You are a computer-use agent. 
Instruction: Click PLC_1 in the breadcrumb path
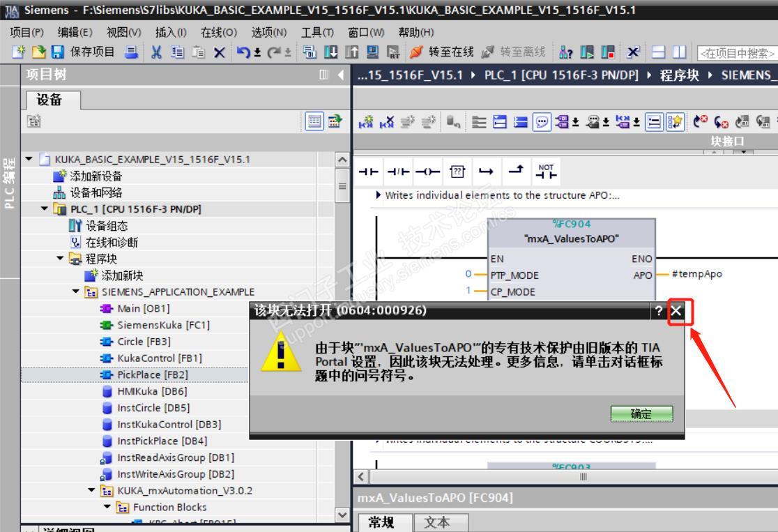click(x=562, y=75)
